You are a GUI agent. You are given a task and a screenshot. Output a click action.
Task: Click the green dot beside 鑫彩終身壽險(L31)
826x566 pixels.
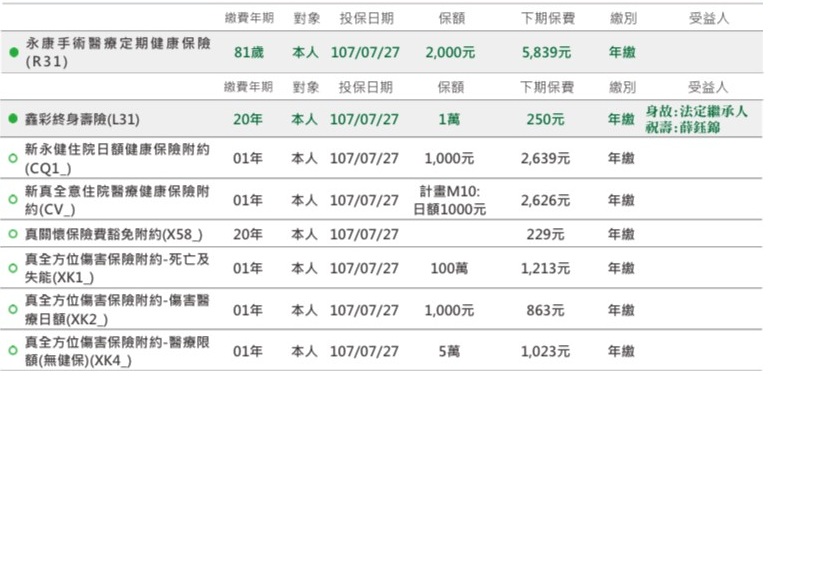pos(14,119)
